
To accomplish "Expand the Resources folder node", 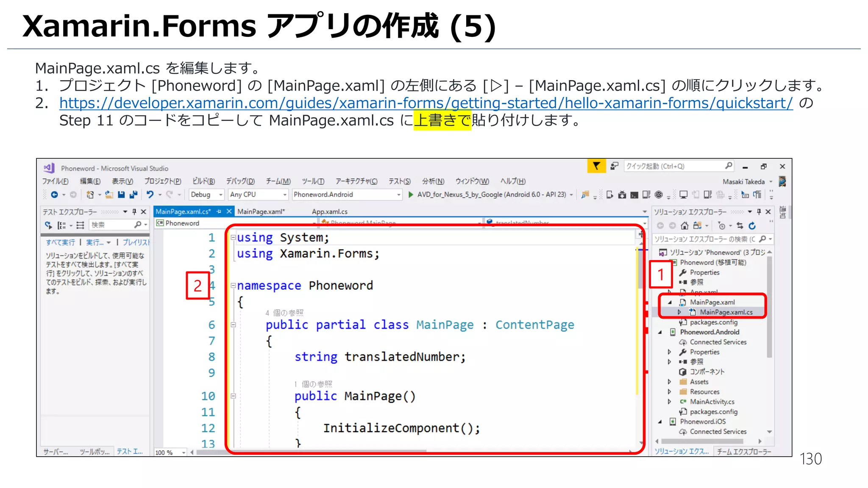I will click(670, 392).
